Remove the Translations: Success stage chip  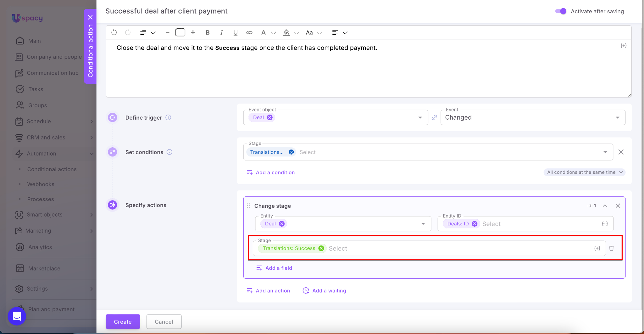321,248
